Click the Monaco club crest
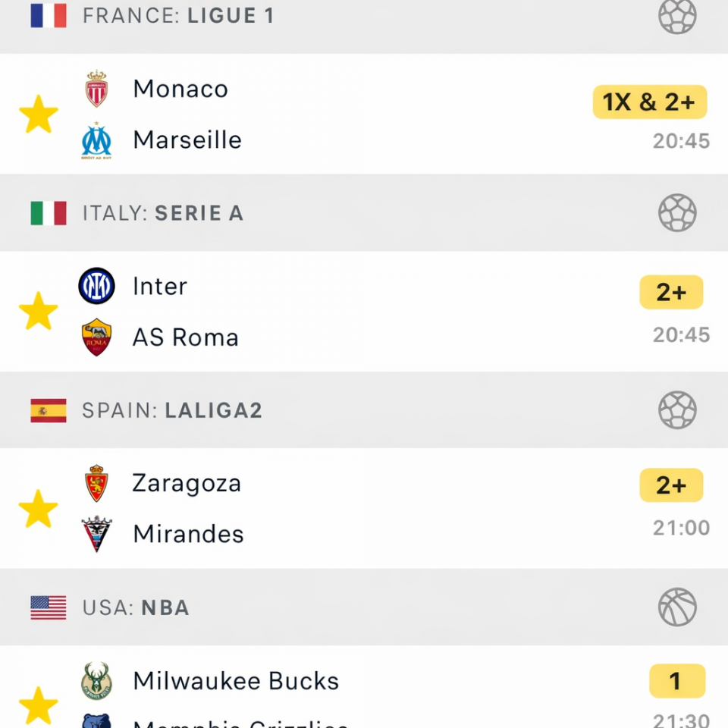This screenshot has width=728, height=728. point(96,89)
